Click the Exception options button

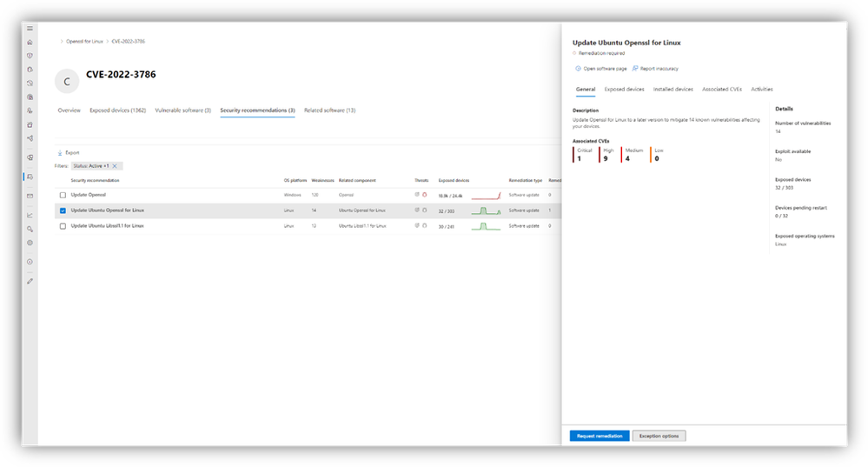[x=659, y=436]
